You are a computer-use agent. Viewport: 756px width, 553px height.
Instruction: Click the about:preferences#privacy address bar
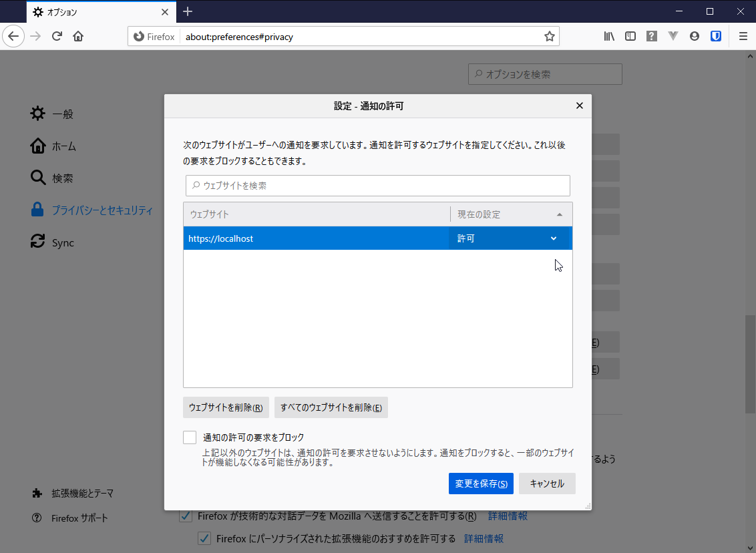point(361,37)
